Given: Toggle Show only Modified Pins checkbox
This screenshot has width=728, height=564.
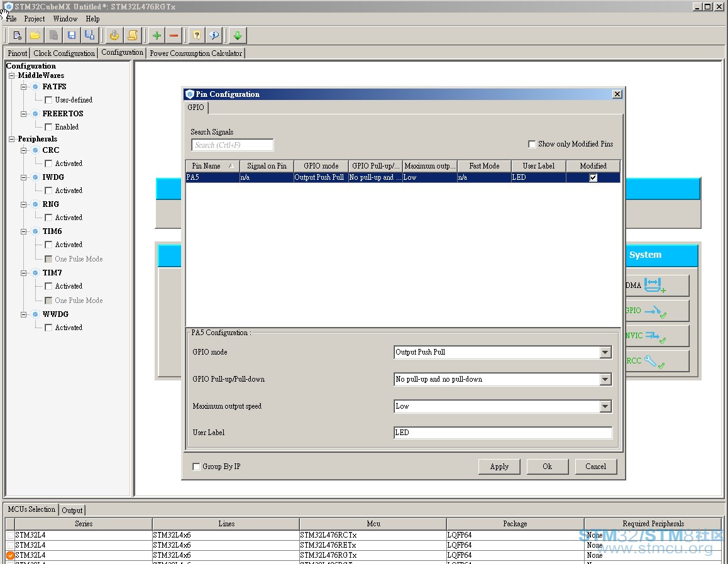Looking at the screenshot, I should pos(532,144).
